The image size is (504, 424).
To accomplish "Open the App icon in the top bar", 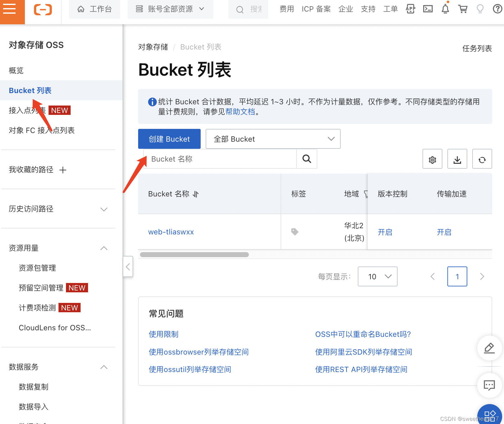I will pos(410,9).
